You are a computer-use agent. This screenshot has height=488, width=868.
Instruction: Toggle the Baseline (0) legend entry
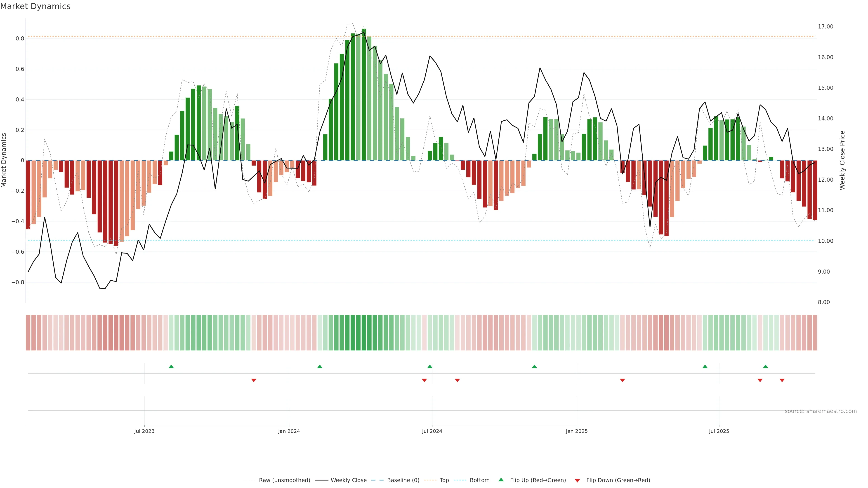[403, 480]
